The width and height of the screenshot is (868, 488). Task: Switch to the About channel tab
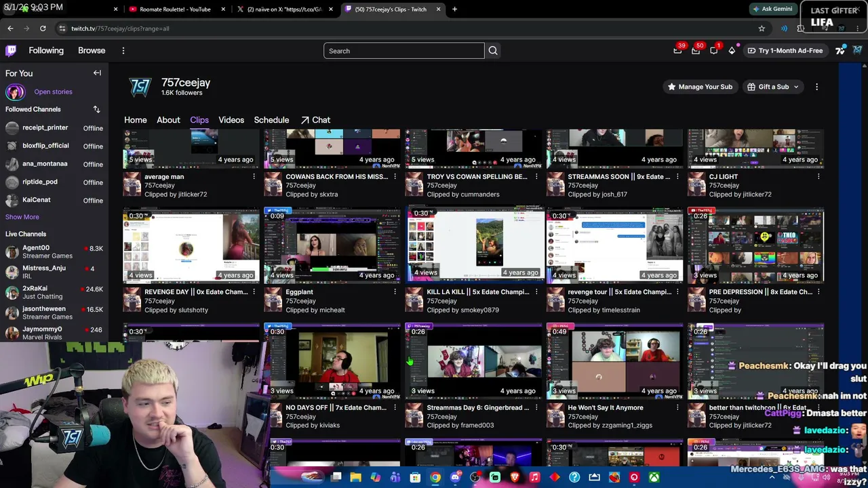click(x=168, y=120)
